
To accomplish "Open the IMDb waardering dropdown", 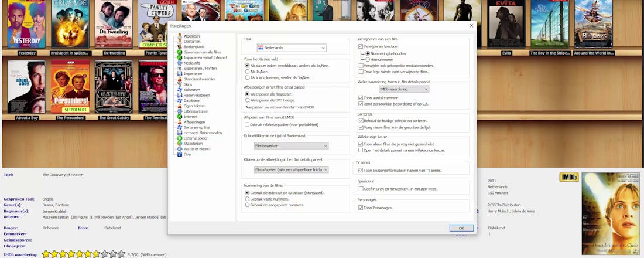I will pos(404,89).
